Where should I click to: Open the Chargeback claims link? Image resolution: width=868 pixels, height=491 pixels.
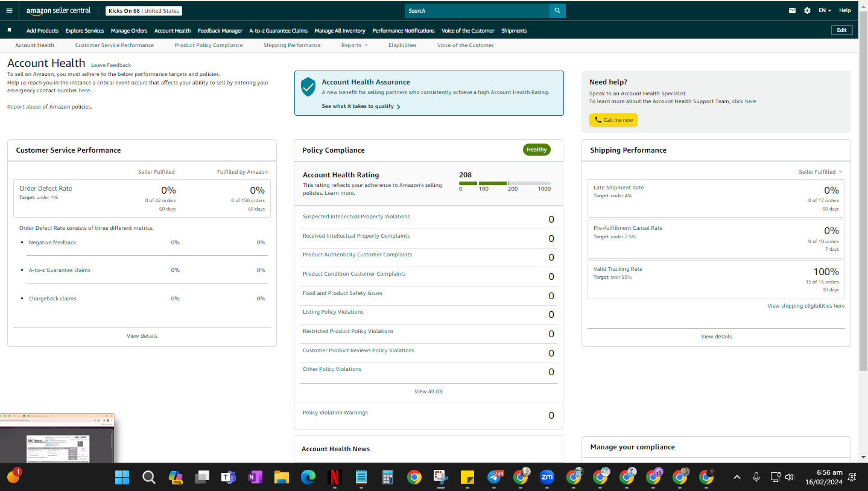pyautogui.click(x=52, y=299)
